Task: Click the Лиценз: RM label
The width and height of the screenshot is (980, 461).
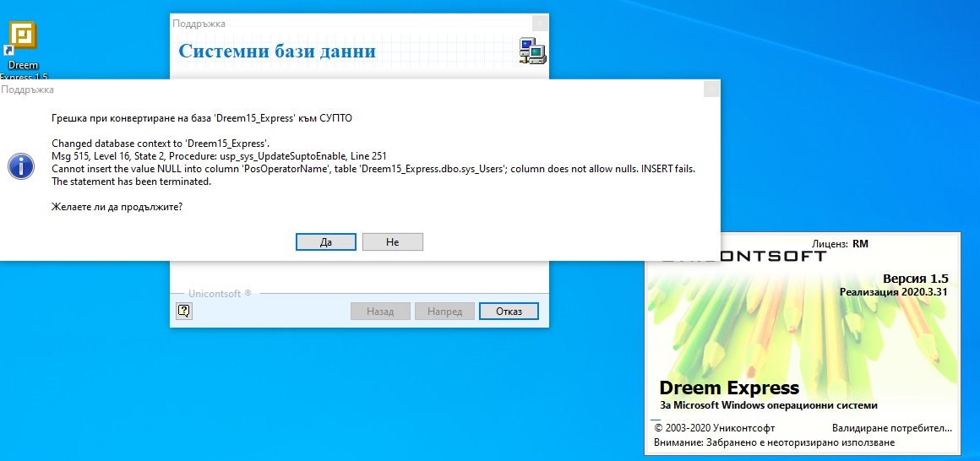Action: tap(839, 244)
